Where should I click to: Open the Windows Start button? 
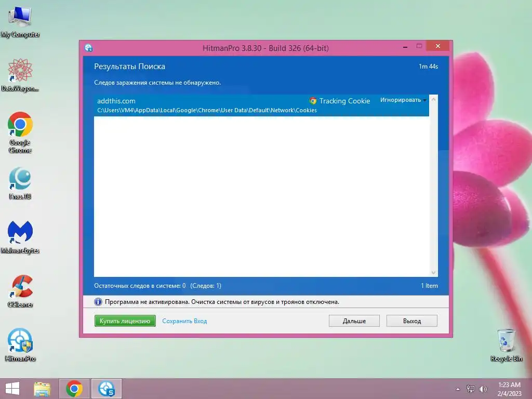tap(12, 389)
